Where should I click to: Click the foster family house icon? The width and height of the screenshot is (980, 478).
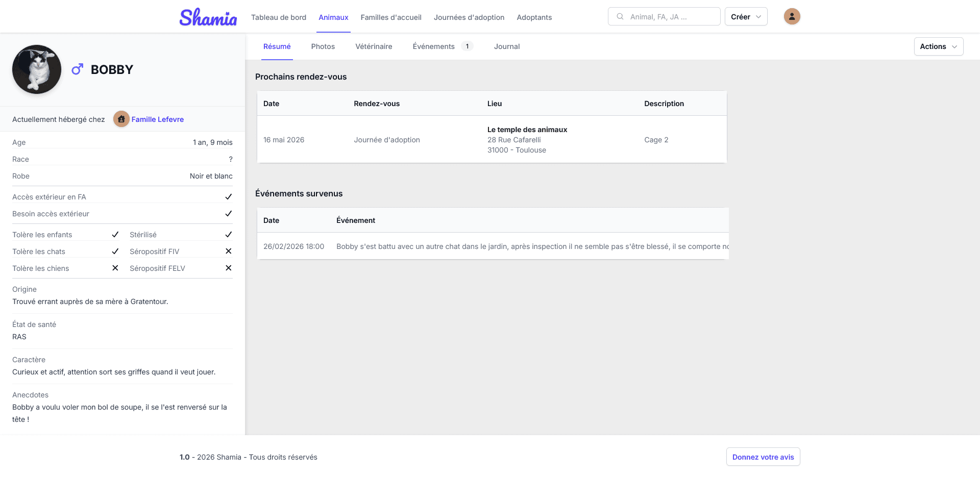[x=121, y=119]
